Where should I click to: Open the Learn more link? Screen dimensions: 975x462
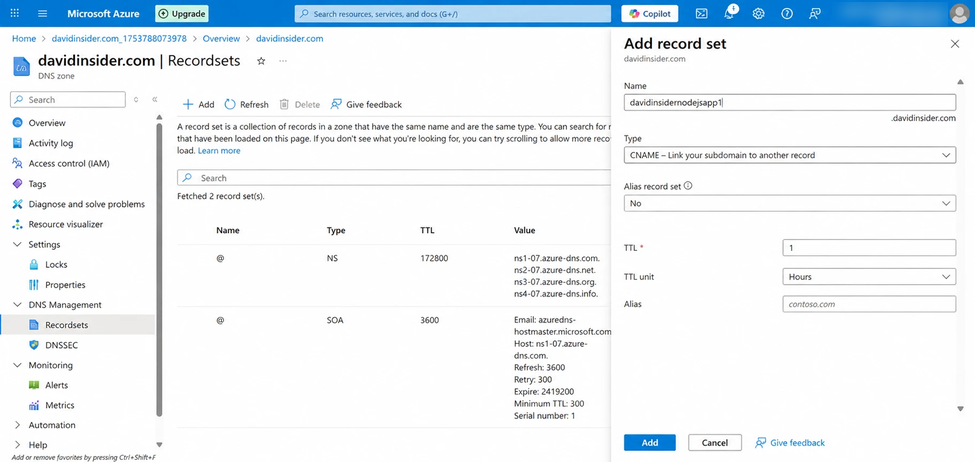point(219,150)
